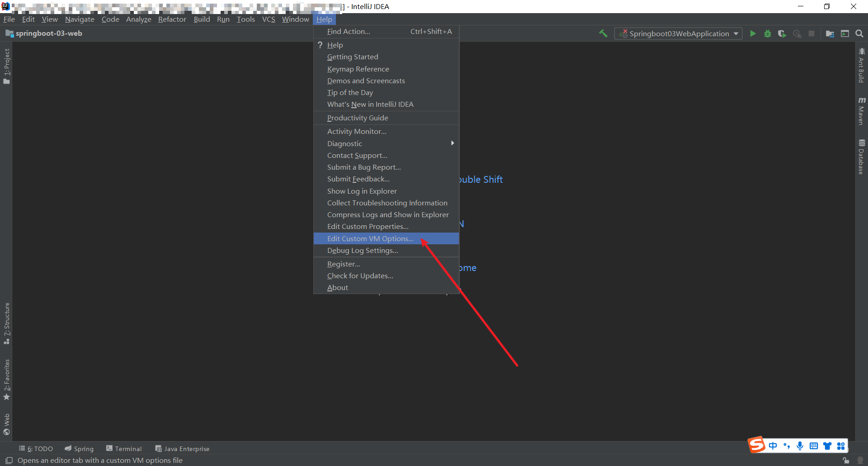The width and height of the screenshot is (868, 466).
Task: Click the Sogou S input method logo
Action: (757, 445)
